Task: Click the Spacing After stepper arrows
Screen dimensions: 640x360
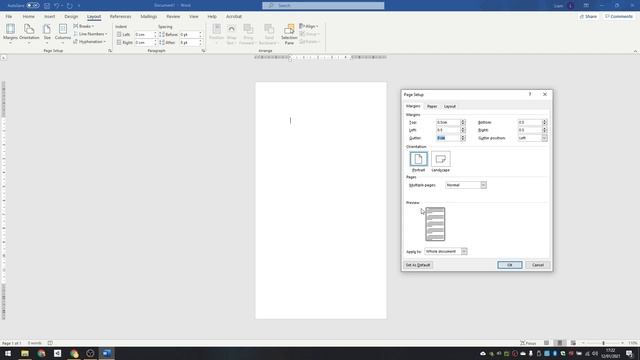Action: [x=200, y=42]
